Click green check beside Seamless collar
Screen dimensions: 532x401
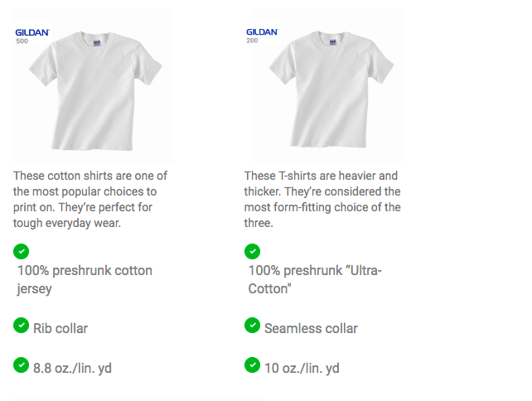click(252, 326)
